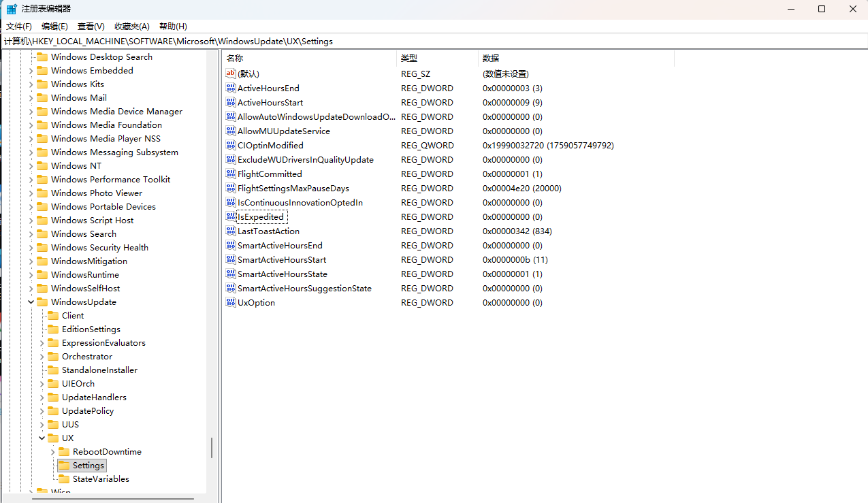Viewport: 868px width, 503px height.
Task: Select the Settings key in the tree
Action: (89, 466)
